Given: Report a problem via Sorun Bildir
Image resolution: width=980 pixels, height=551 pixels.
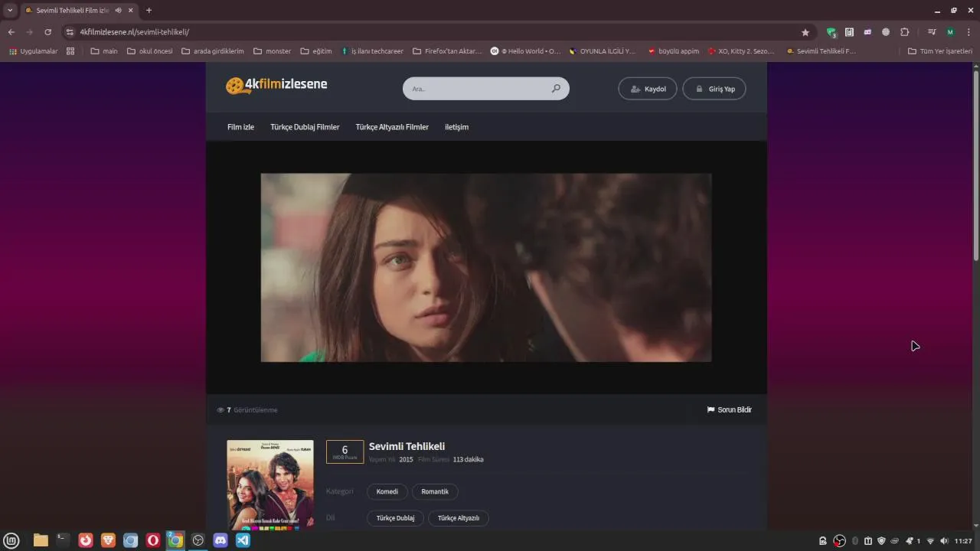Looking at the screenshot, I should coord(729,409).
